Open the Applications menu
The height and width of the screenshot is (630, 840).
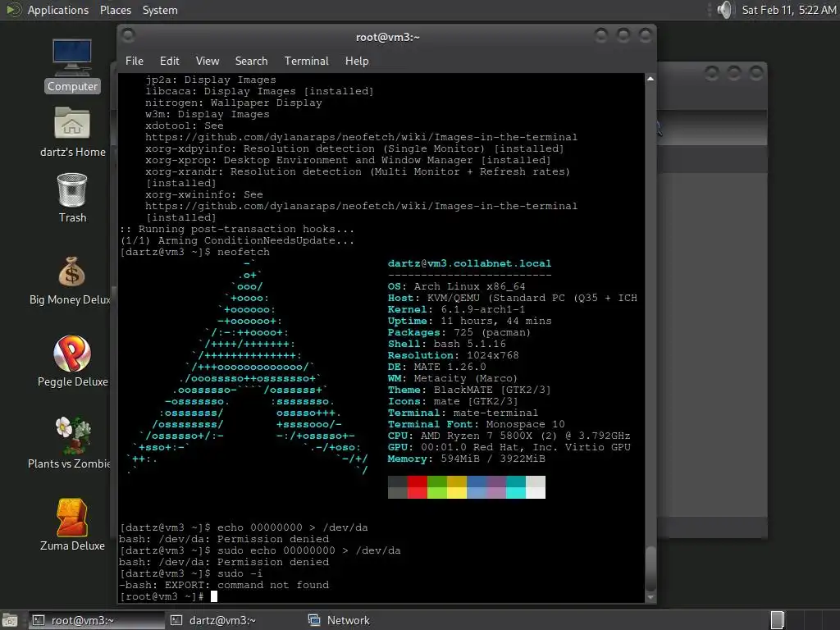click(x=58, y=10)
